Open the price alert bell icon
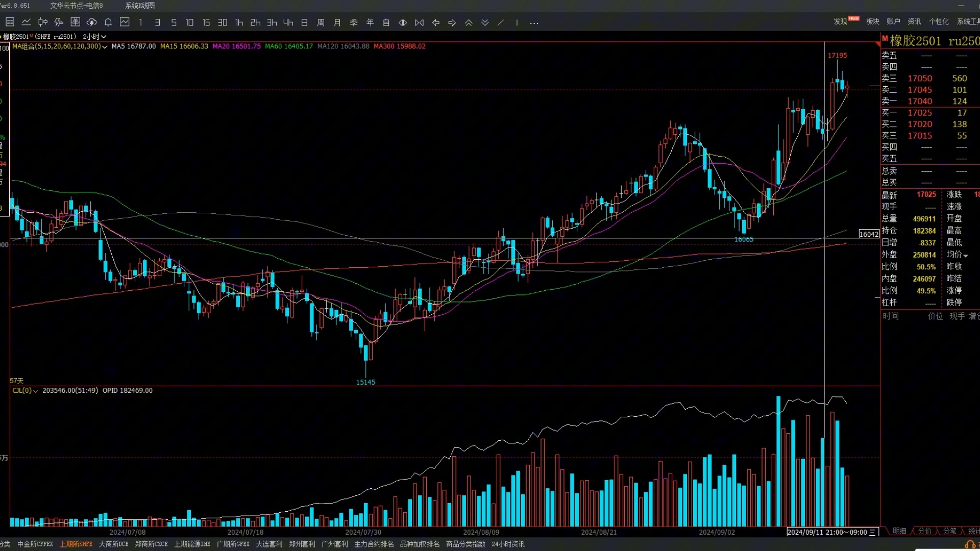The width and height of the screenshot is (980, 551). (x=108, y=22)
